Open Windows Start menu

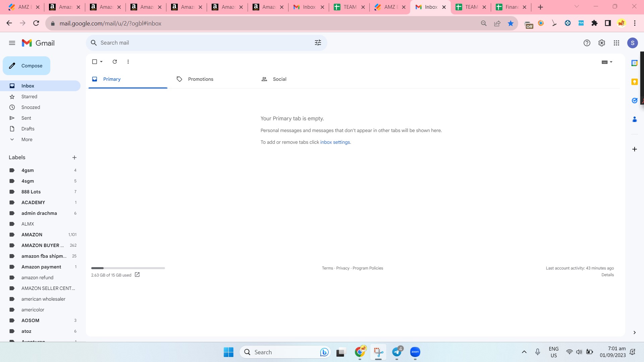(228, 352)
